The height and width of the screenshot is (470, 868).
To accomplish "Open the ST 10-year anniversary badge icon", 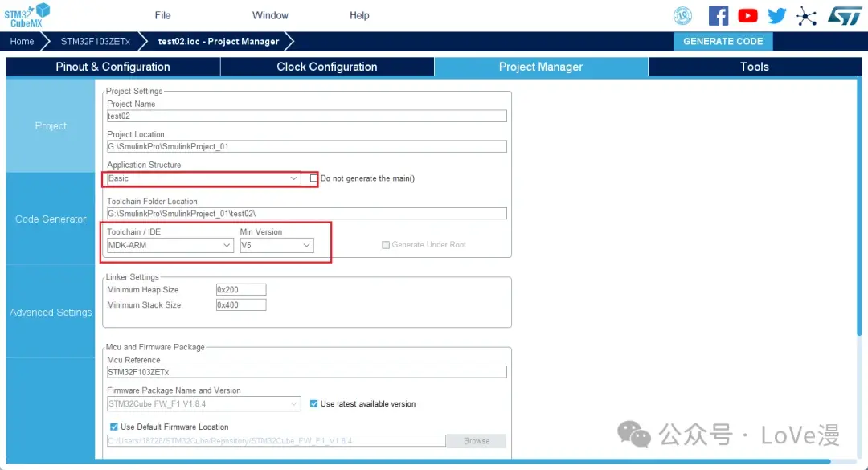I will click(x=682, y=15).
